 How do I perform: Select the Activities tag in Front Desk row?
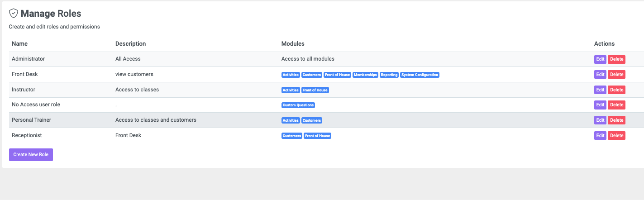[x=291, y=75]
